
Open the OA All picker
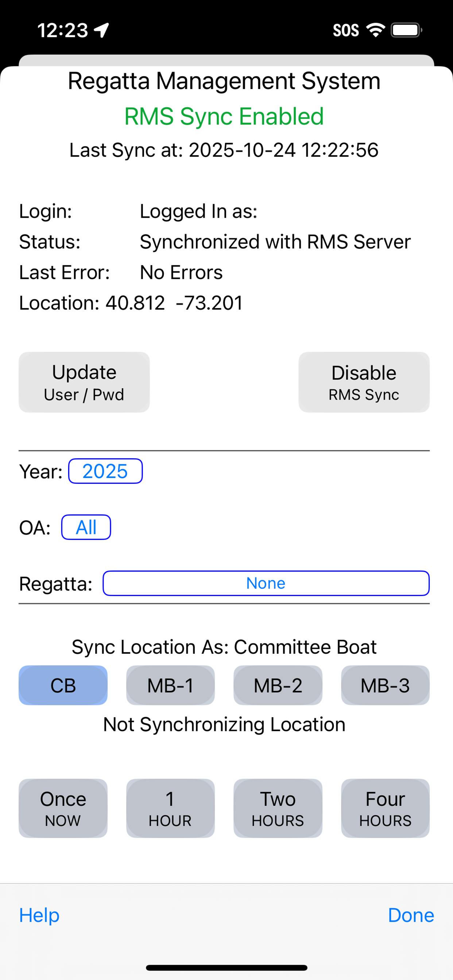click(x=86, y=527)
